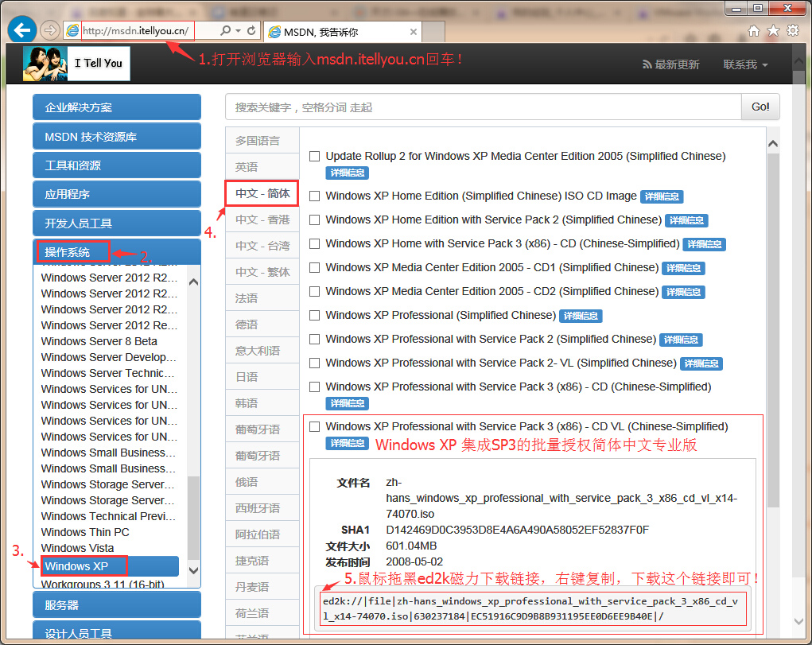The height and width of the screenshot is (645, 812).
Task: Click the browser Back arrow button
Action: click(x=21, y=30)
